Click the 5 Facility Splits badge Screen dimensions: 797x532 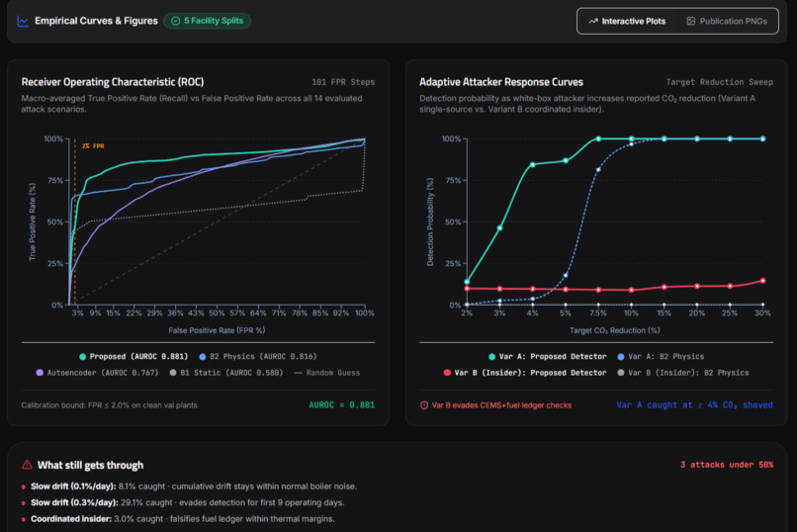click(x=207, y=21)
